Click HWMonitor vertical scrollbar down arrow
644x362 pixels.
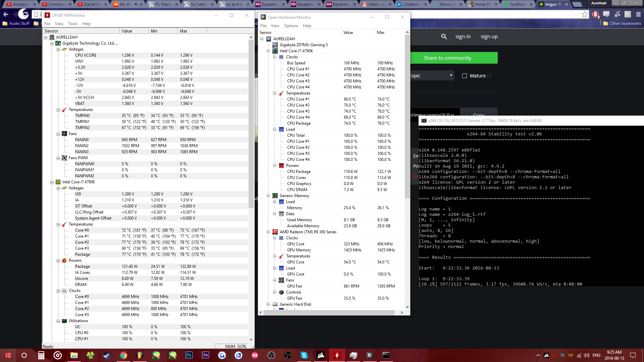(251, 339)
